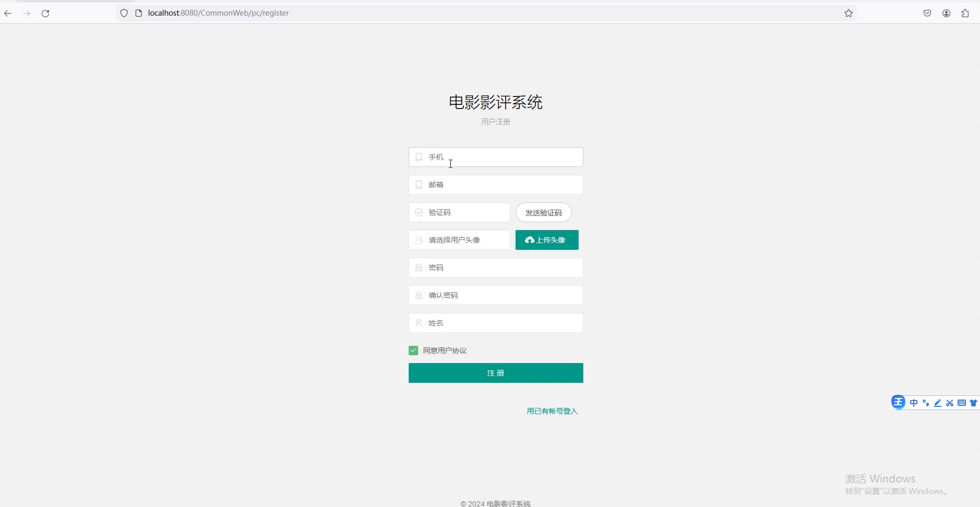This screenshot has height=507, width=980.
Task: Submit with the 注册 button
Action: point(496,373)
